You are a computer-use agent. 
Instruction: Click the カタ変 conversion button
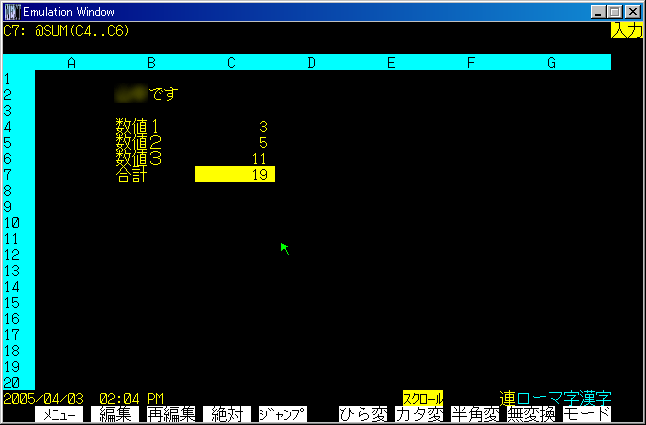coord(419,414)
